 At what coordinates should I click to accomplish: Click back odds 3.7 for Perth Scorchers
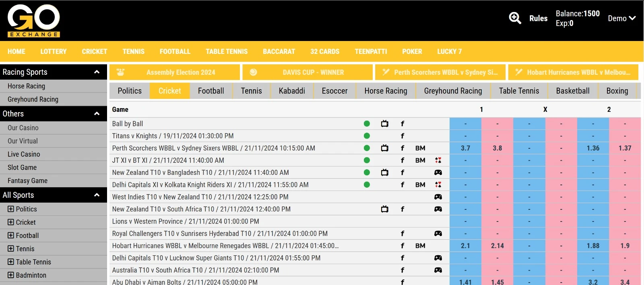465,148
